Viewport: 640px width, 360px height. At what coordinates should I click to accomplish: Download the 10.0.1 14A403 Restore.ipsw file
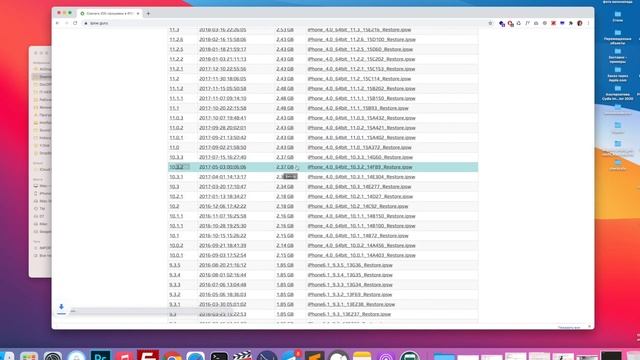(361, 255)
